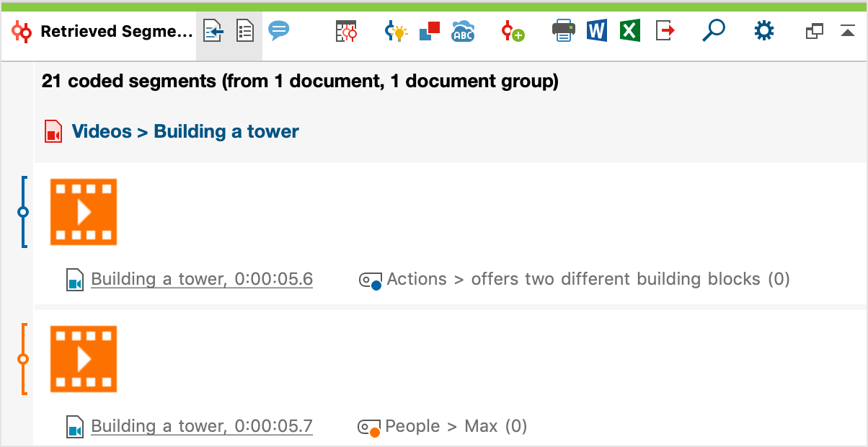
Task: Toggle display of comments speech-bubble icon
Action: pyautogui.click(x=279, y=30)
